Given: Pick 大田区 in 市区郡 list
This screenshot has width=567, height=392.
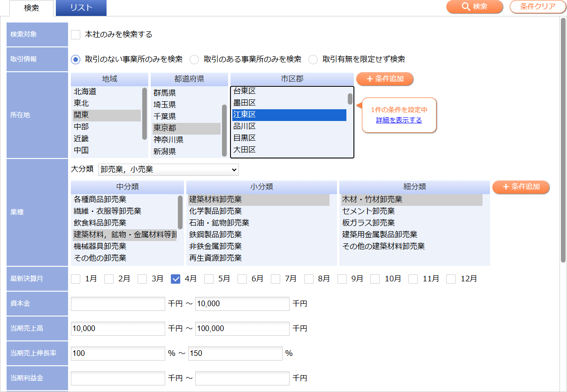Looking at the screenshot, I should point(289,150).
